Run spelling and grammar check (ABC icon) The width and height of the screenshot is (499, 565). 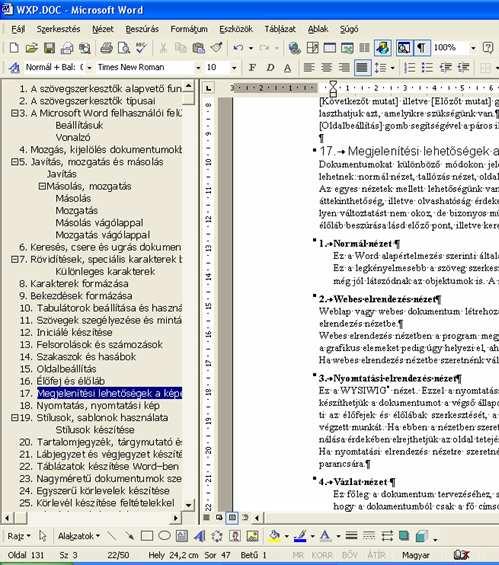(141, 48)
